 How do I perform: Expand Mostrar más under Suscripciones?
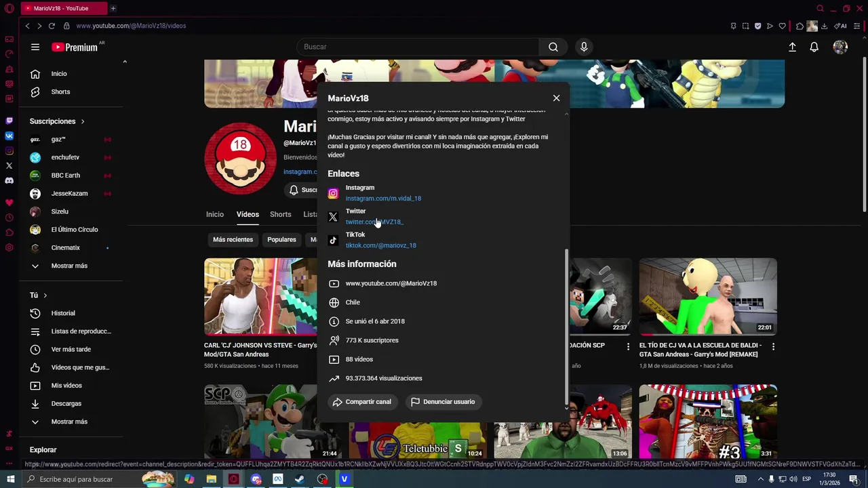(69, 266)
